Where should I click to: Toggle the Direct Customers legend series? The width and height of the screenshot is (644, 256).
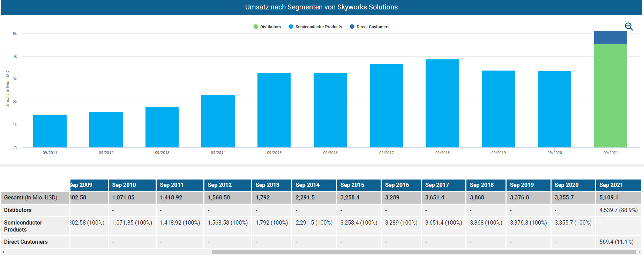click(373, 27)
